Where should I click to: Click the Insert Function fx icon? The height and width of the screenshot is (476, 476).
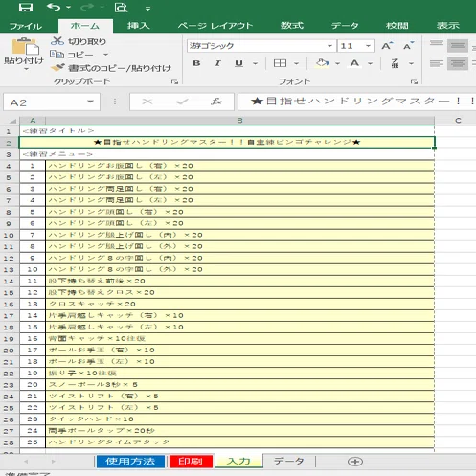click(216, 102)
